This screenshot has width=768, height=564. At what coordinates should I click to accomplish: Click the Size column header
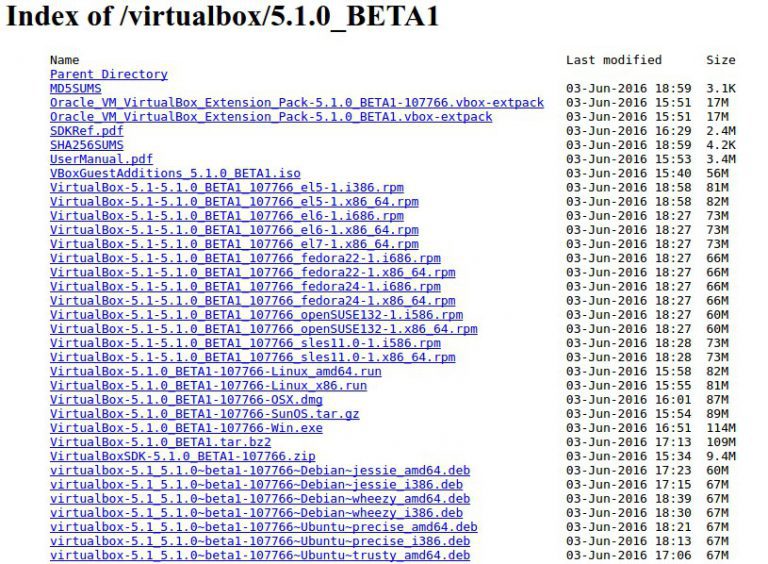point(720,60)
